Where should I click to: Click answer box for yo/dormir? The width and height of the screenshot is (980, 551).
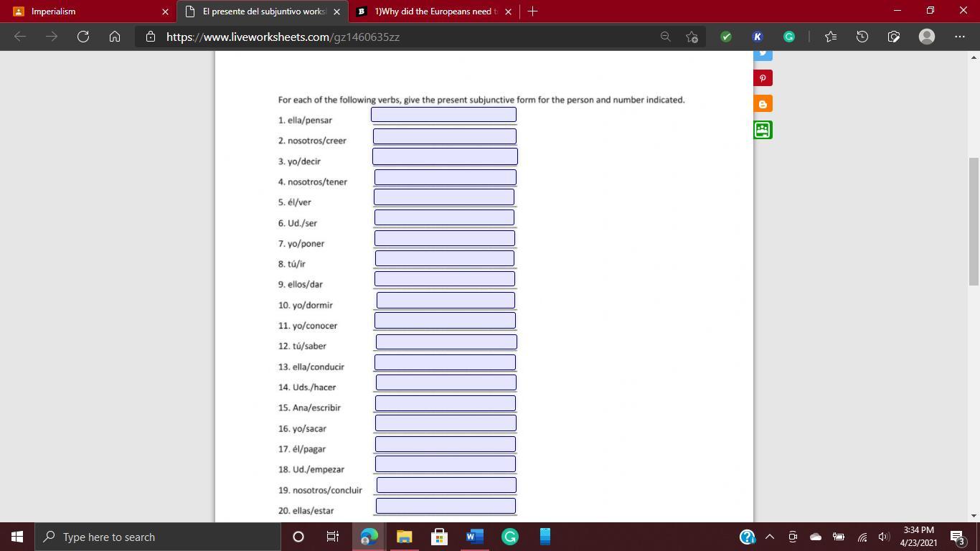point(446,300)
